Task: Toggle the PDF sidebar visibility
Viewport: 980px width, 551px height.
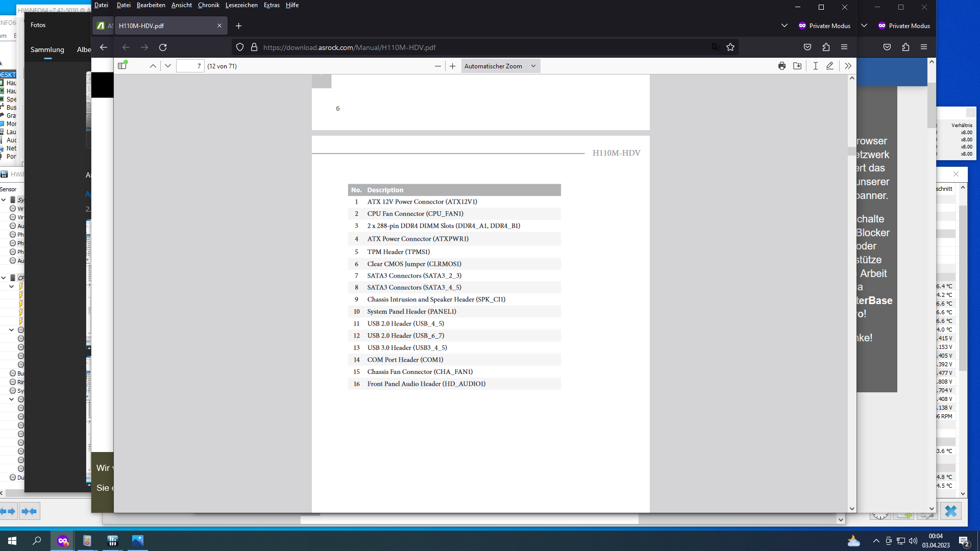Action: pos(122,66)
